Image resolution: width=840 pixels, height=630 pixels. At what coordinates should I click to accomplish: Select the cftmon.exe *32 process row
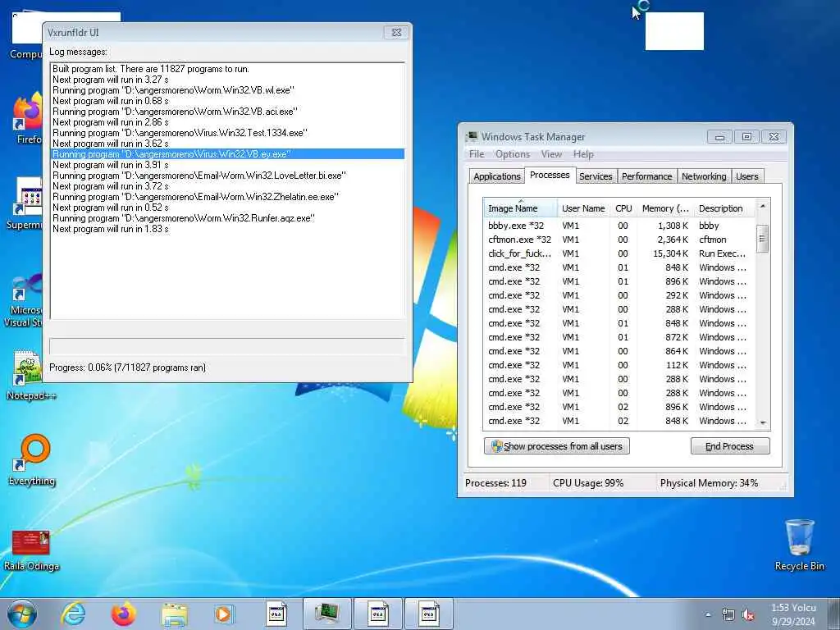click(x=619, y=240)
